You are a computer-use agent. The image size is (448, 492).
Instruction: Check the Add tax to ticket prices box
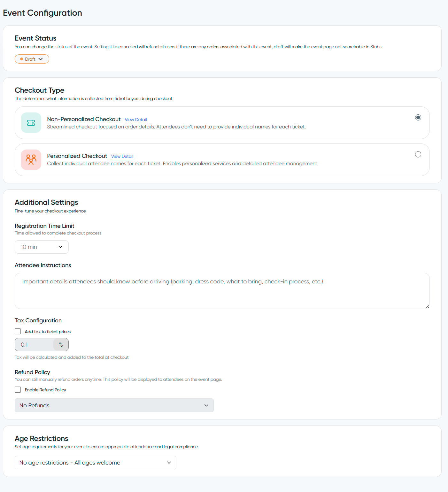(18, 331)
